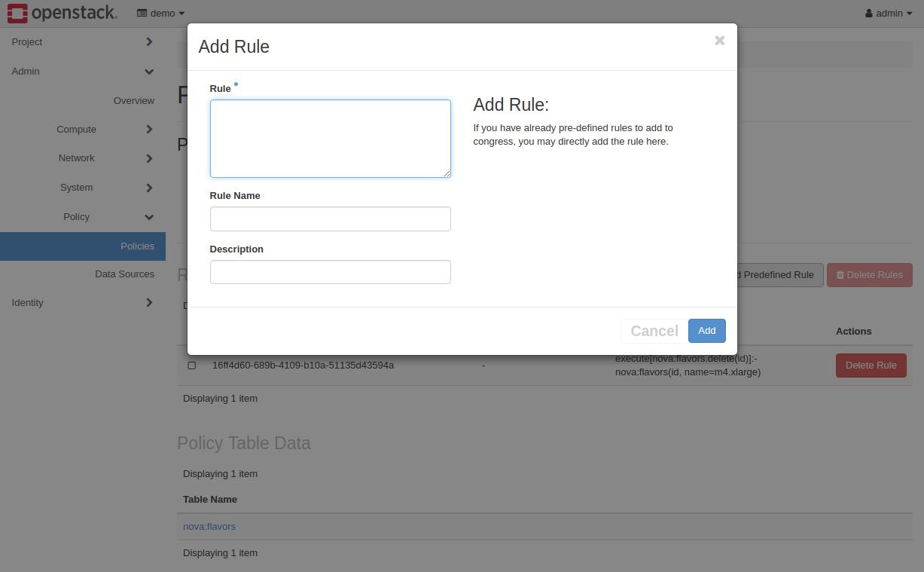Image resolution: width=924 pixels, height=572 pixels.
Task: Focus the Rule text area
Action: tap(331, 139)
